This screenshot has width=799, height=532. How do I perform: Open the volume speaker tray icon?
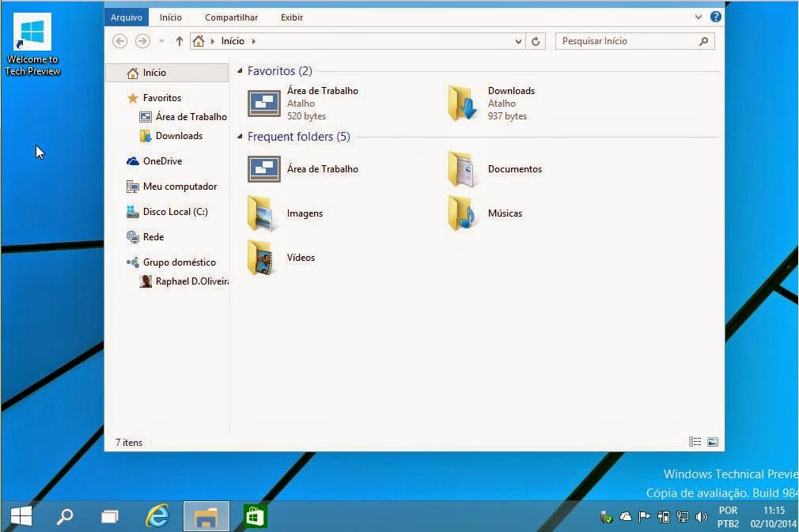(702, 517)
